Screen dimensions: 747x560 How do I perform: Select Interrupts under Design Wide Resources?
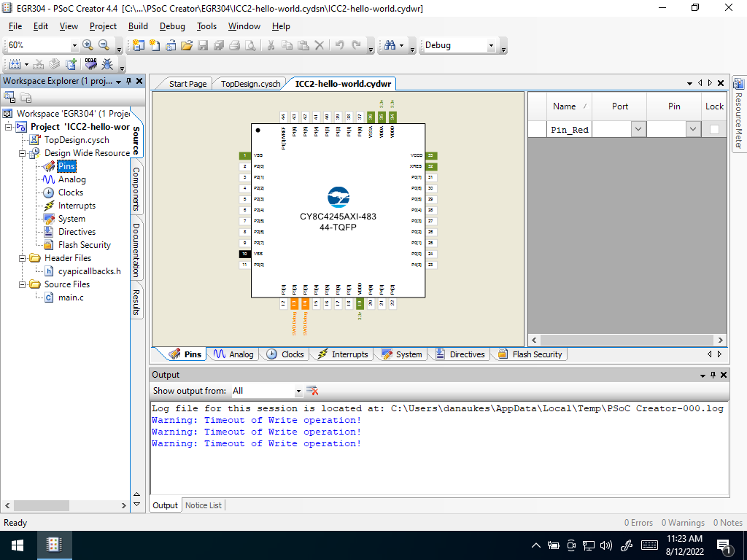click(x=77, y=206)
